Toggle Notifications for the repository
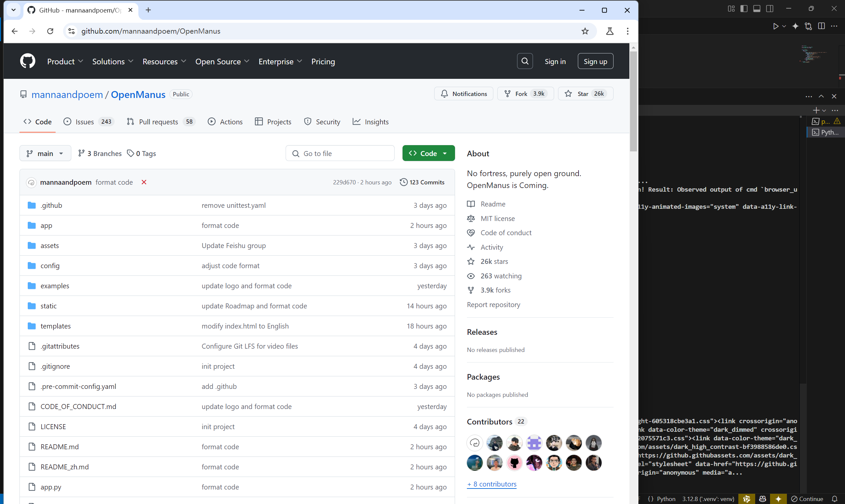Viewport: 845px width, 504px height. coord(464,94)
